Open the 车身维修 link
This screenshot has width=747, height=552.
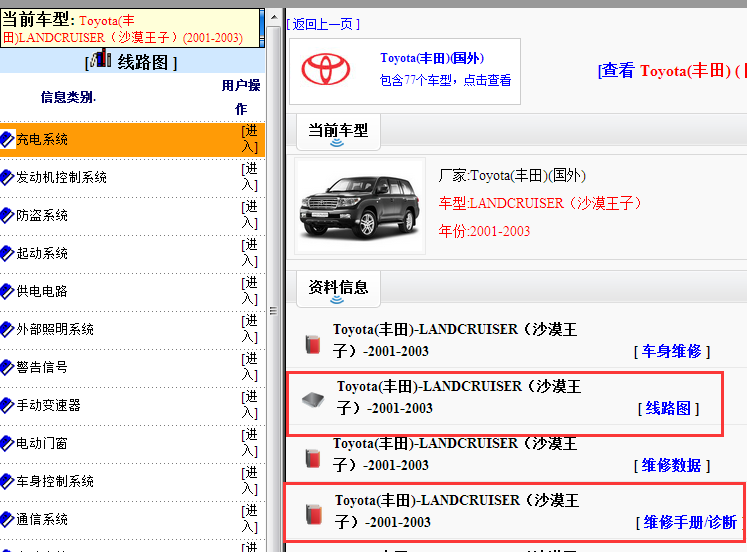point(672,351)
